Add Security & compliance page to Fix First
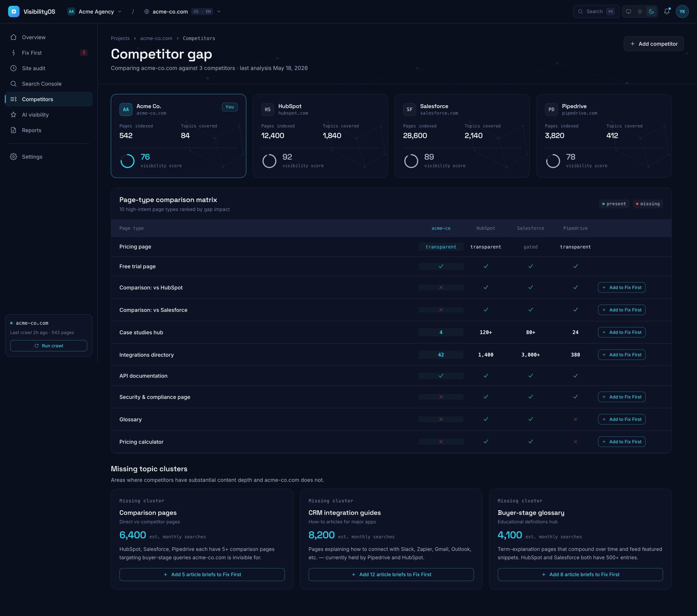 pos(621,397)
